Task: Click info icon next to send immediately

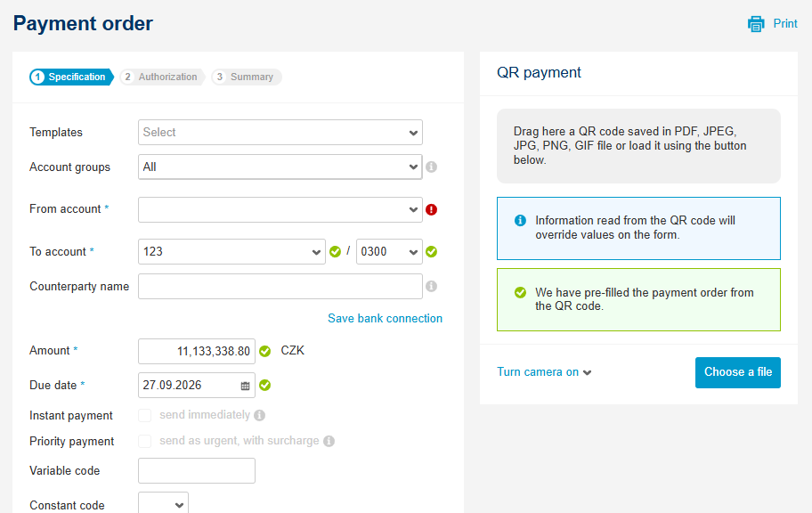Action: [x=260, y=415]
